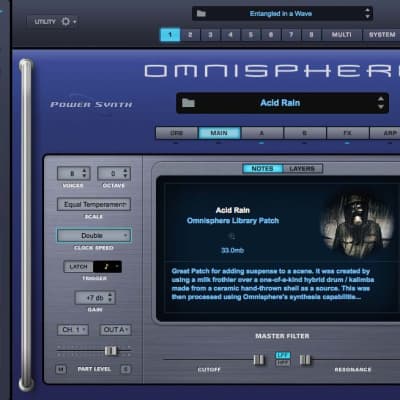Decrease the Octave value

[125, 176]
